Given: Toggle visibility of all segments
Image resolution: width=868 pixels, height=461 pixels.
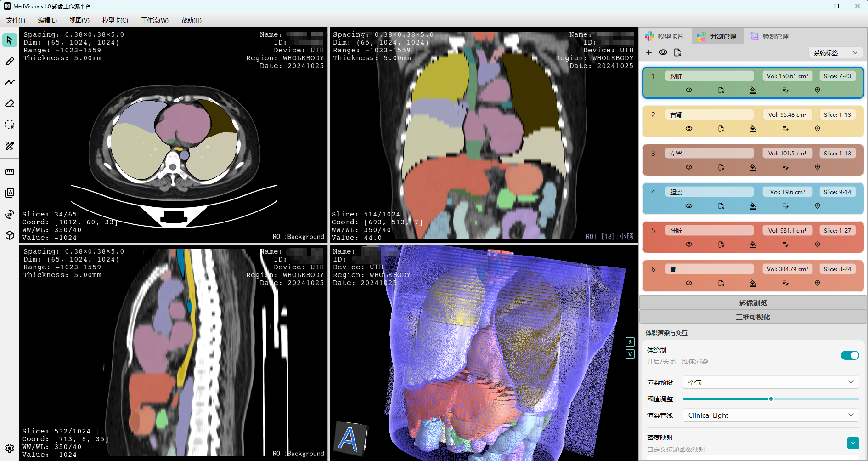Looking at the screenshot, I should point(663,52).
